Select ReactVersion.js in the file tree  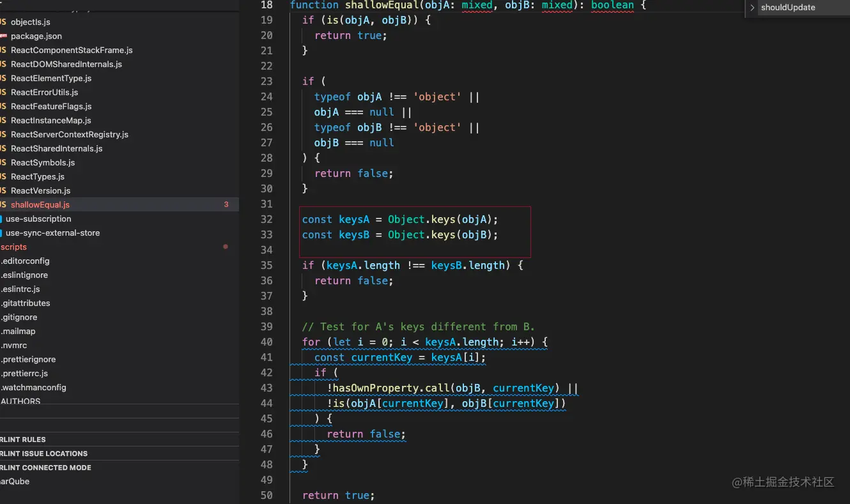coord(41,190)
